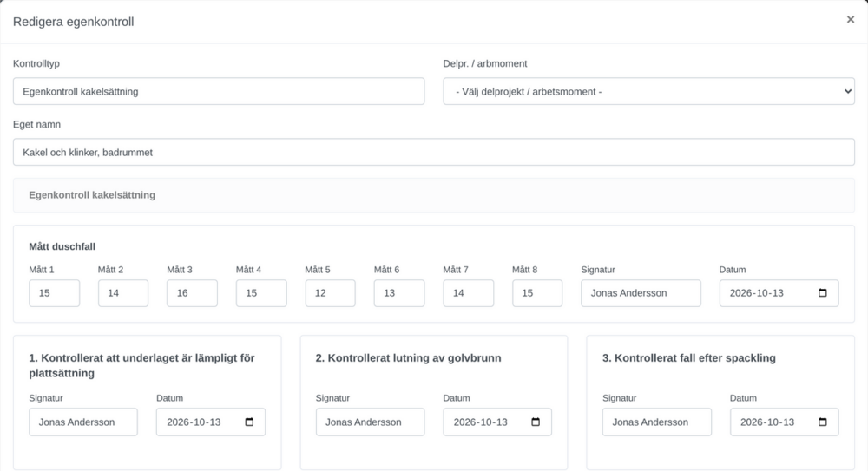Click Datum field under item 2 golvbrunn
868x471 pixels.
[497, 422]
